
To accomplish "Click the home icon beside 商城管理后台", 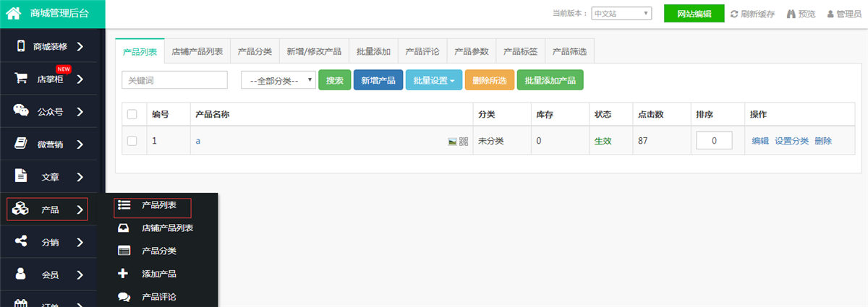I will 13,13.
